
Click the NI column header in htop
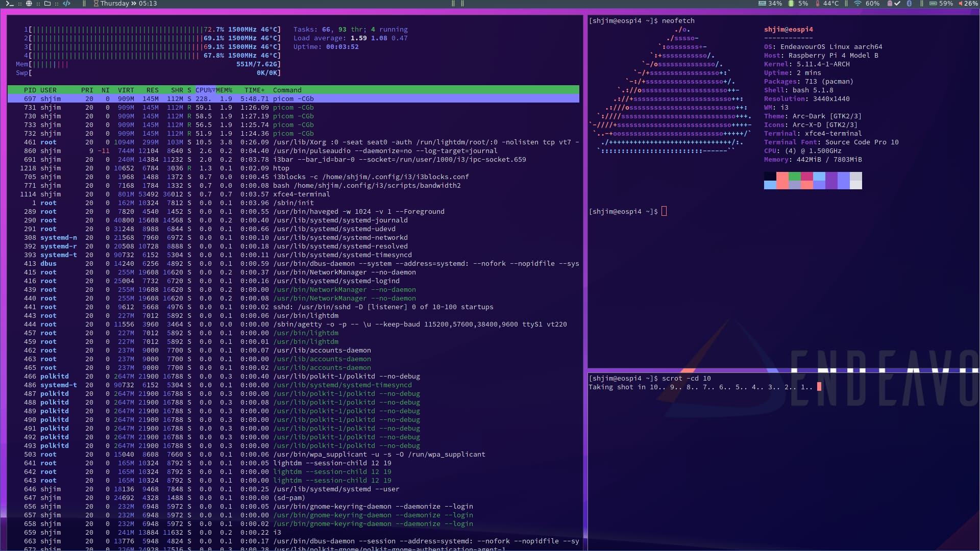point(106,90)
